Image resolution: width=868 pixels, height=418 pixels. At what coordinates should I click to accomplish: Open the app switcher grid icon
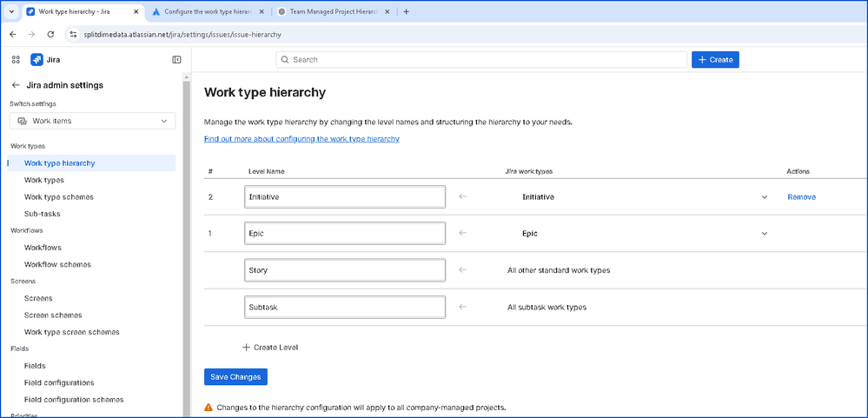coord(16,60)
